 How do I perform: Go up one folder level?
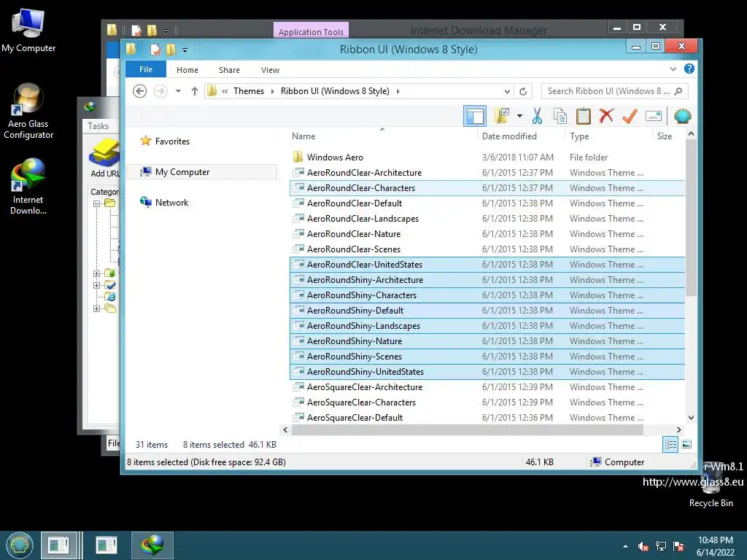point(194,91)
